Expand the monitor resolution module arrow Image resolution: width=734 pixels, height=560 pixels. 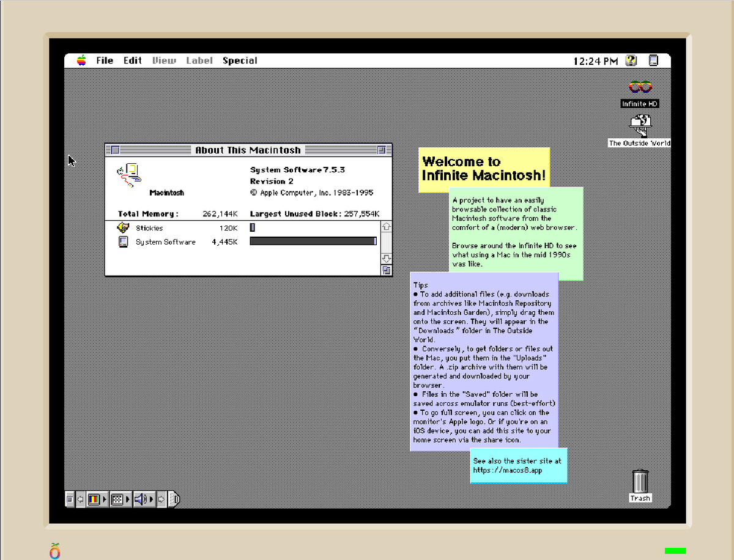[128, 499]
